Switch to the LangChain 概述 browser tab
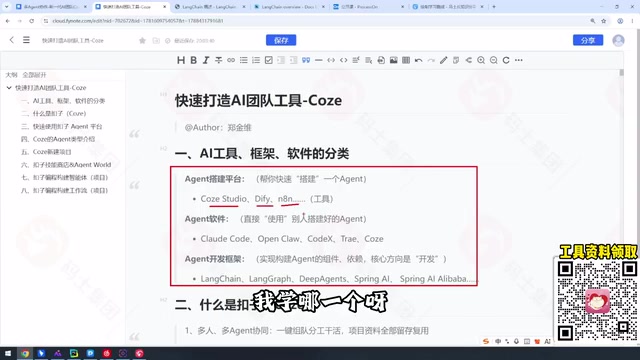 pyautogui.click(x=209, y=7)
